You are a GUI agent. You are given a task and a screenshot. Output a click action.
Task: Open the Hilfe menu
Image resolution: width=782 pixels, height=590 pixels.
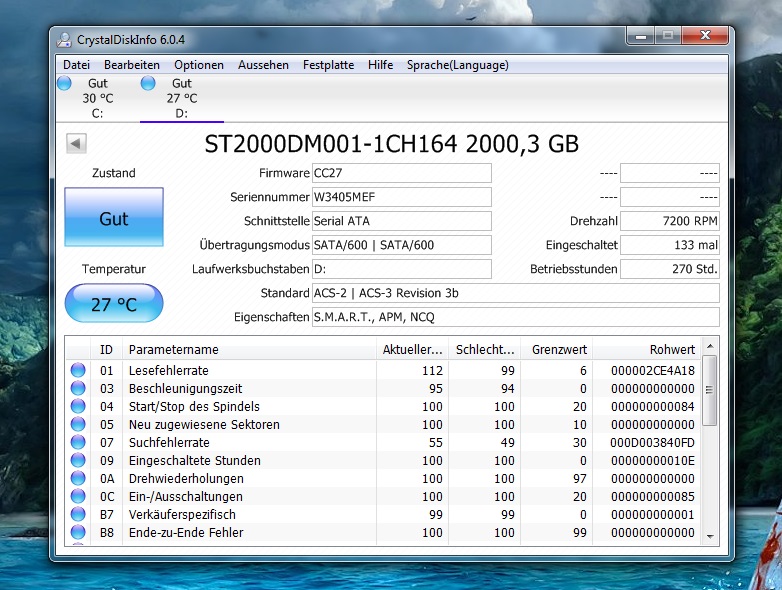(380, 65)
